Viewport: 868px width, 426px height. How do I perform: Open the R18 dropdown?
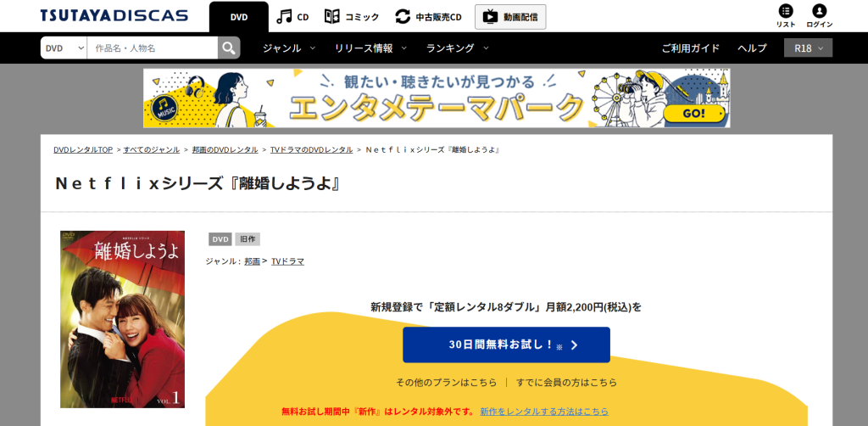[808, 48]
